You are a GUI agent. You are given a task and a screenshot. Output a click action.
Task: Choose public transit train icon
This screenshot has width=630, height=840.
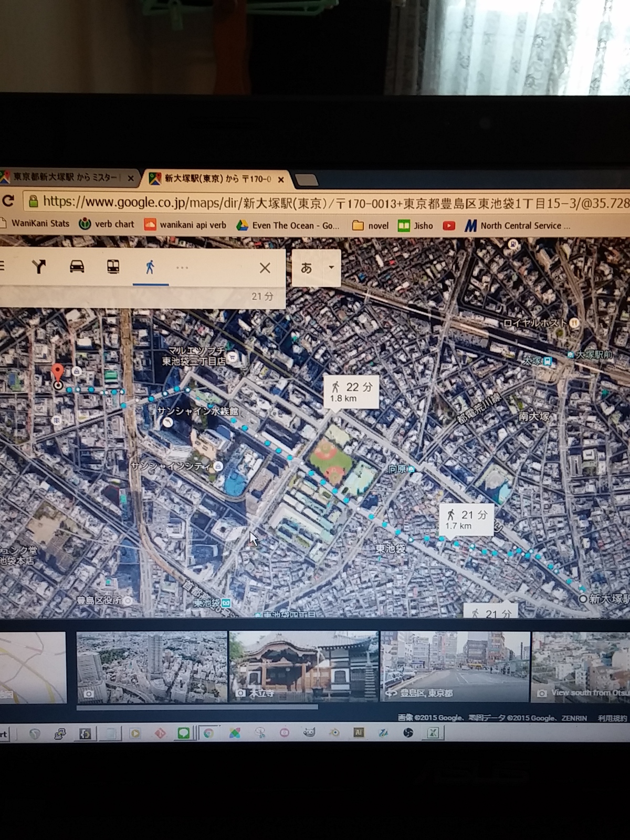113,267
